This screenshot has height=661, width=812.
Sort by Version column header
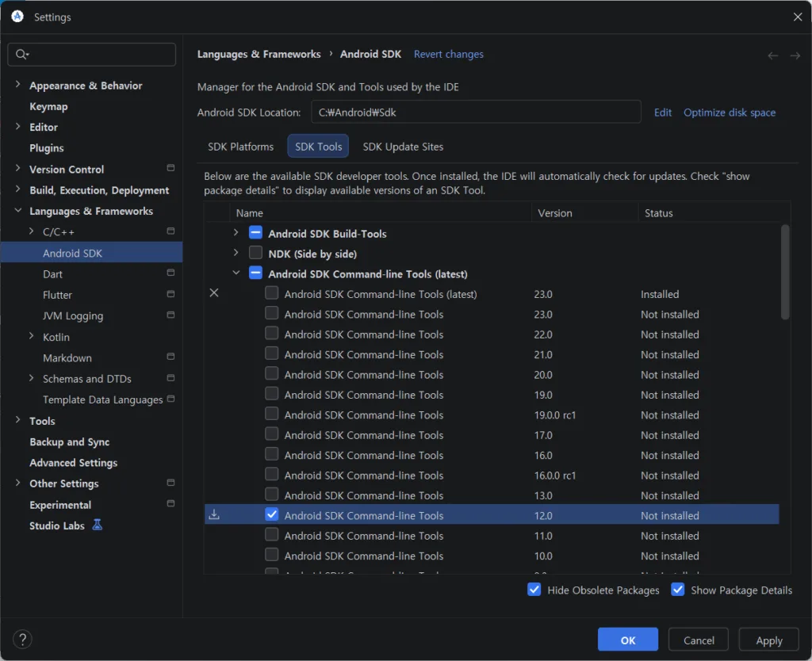[x=584, y=212]
